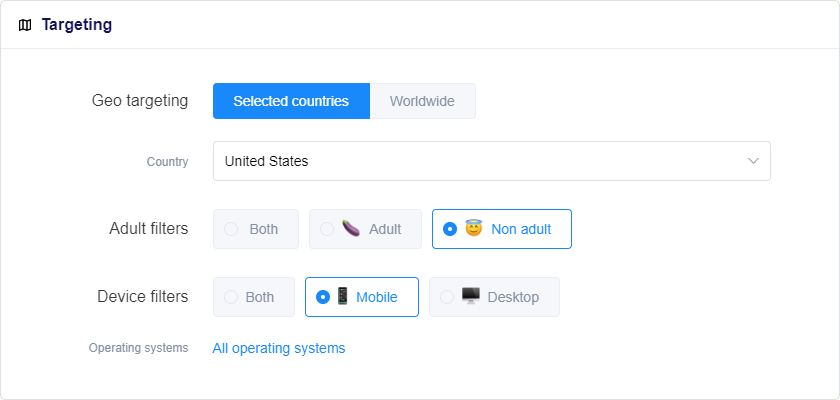Click the Operating systems label
Viewport: 840px width, 400px height.
(x=138, y=348)
